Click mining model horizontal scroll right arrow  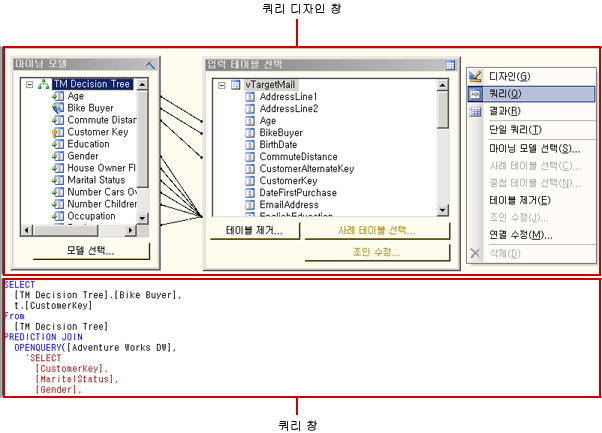(131, 230)
